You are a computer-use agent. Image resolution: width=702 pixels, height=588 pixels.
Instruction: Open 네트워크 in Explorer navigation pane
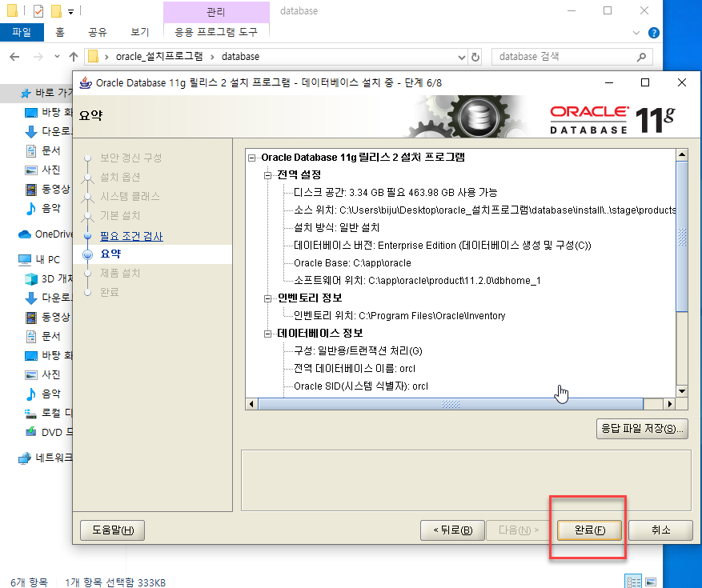(x=45, y=458)
